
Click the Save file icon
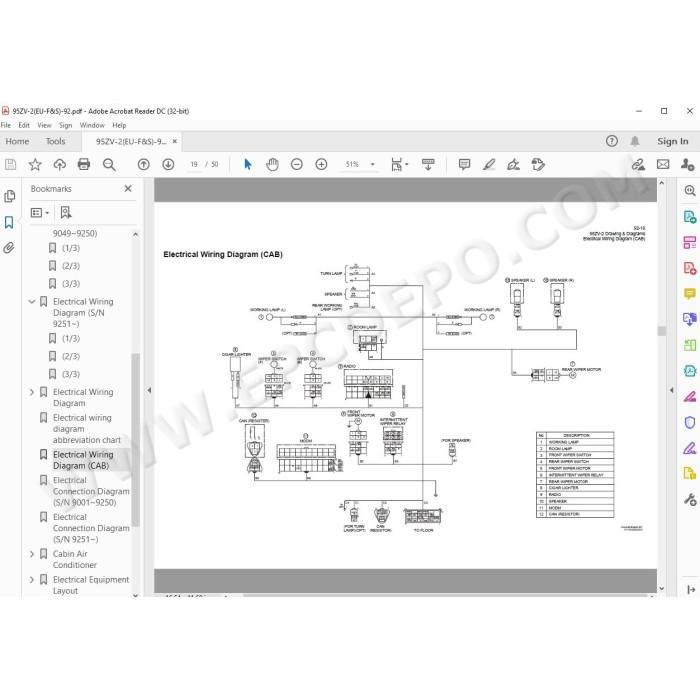click(10, 165)
